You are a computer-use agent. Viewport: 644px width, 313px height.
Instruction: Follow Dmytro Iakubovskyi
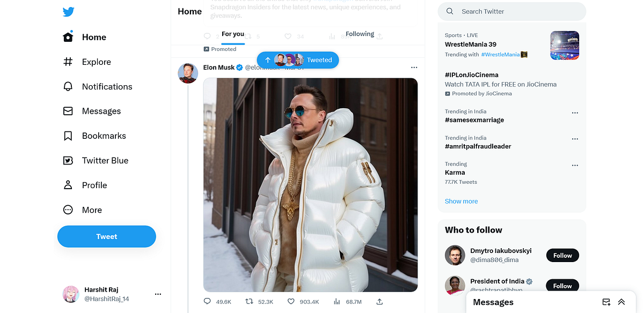click(562, 255)
